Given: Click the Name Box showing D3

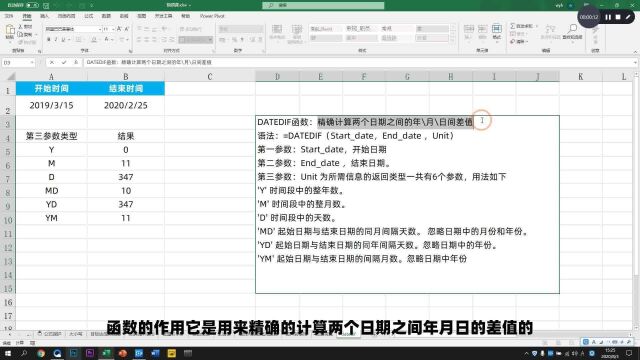Looking at the screenshot, I should tap(16, 63).
